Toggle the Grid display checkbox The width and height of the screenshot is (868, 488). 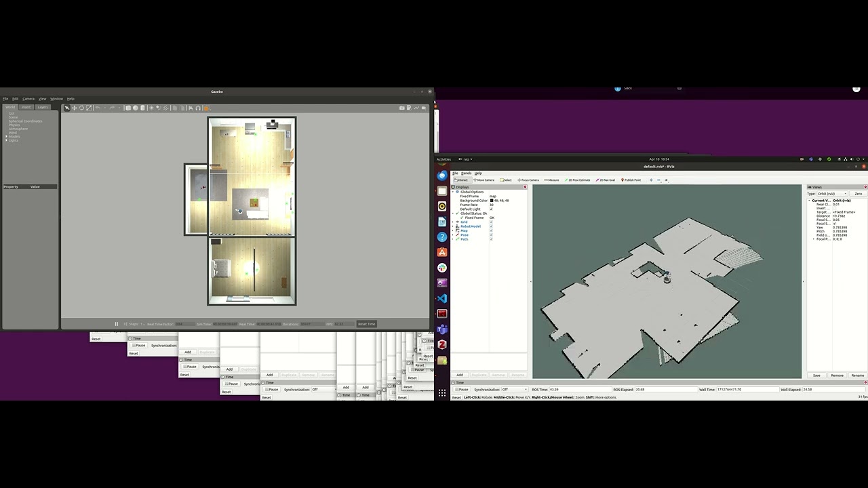click(x=491, y=222)
